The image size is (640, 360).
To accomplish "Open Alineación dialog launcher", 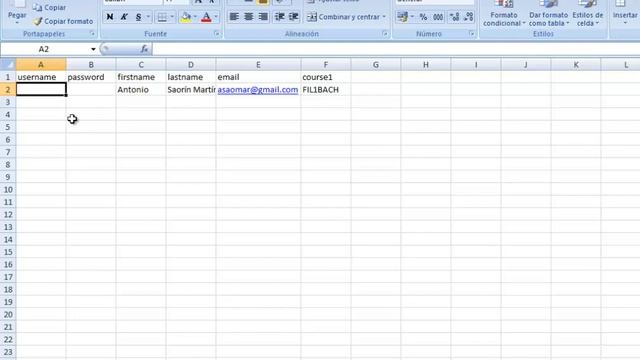I will [385, 34].
